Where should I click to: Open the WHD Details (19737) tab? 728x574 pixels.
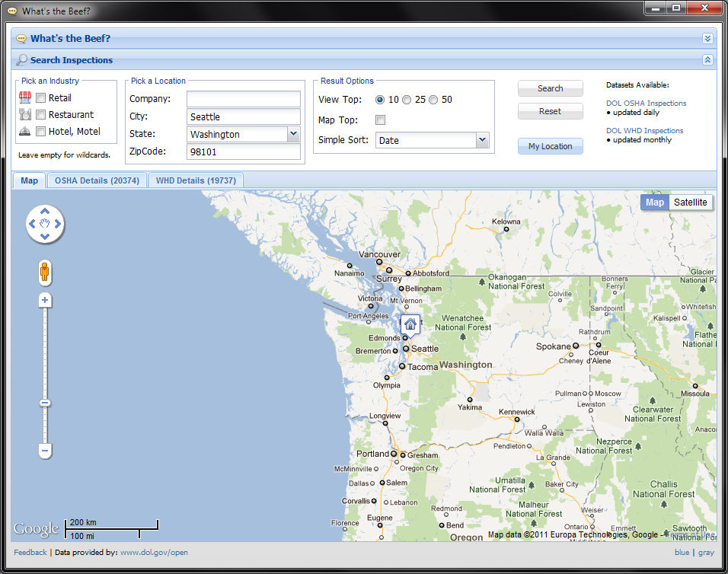click(196, 180)
